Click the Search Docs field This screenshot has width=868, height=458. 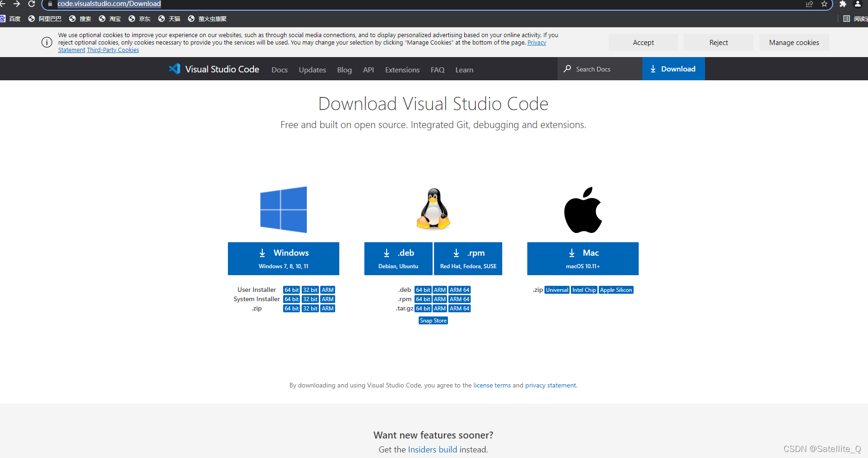(x=600, y=69)
